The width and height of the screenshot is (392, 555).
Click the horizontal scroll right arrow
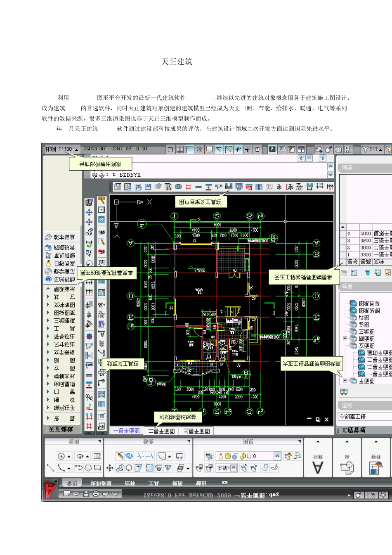point(323,158)
